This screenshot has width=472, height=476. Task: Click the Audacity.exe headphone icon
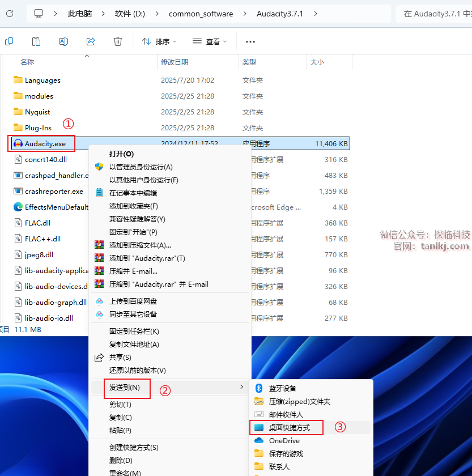coord(18,143)
